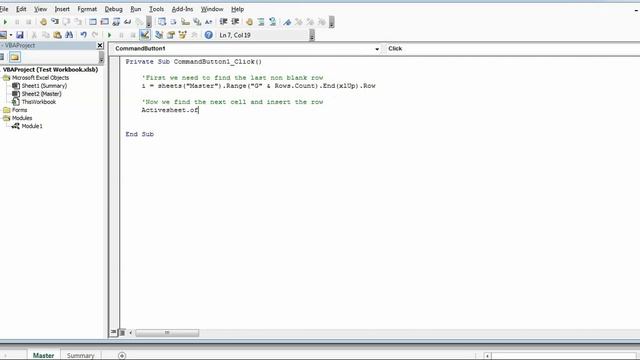Click the Cut scissors icon

(x=34, y=35)
